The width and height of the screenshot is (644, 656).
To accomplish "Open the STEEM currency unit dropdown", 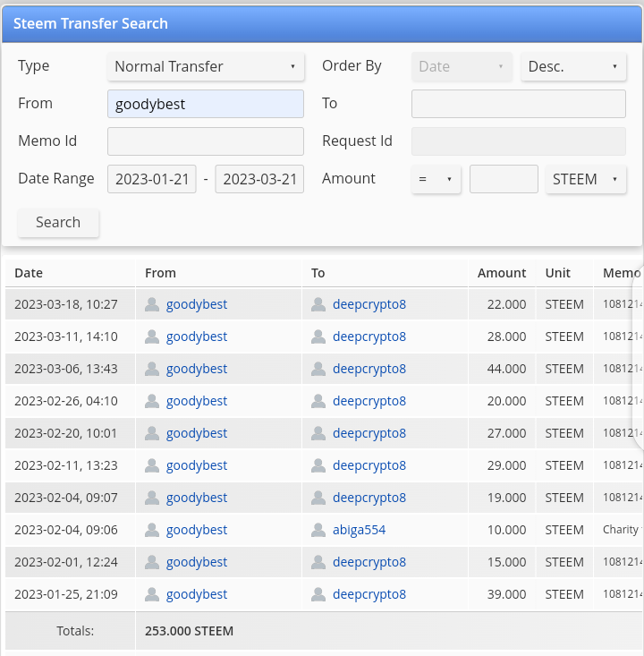I will tap(585, 179).
